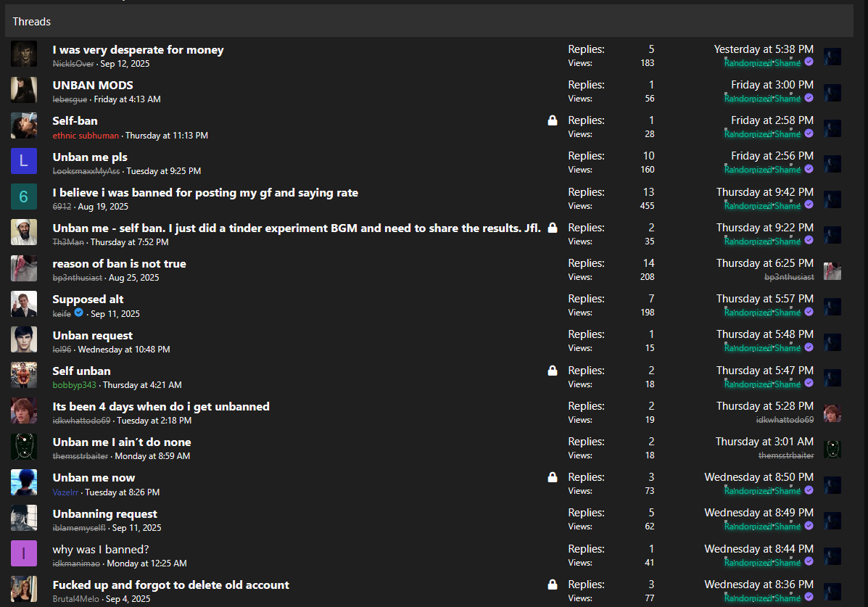
Task: Click the purple badge beside the first row's last poster
Action: (x=809, y=62)
